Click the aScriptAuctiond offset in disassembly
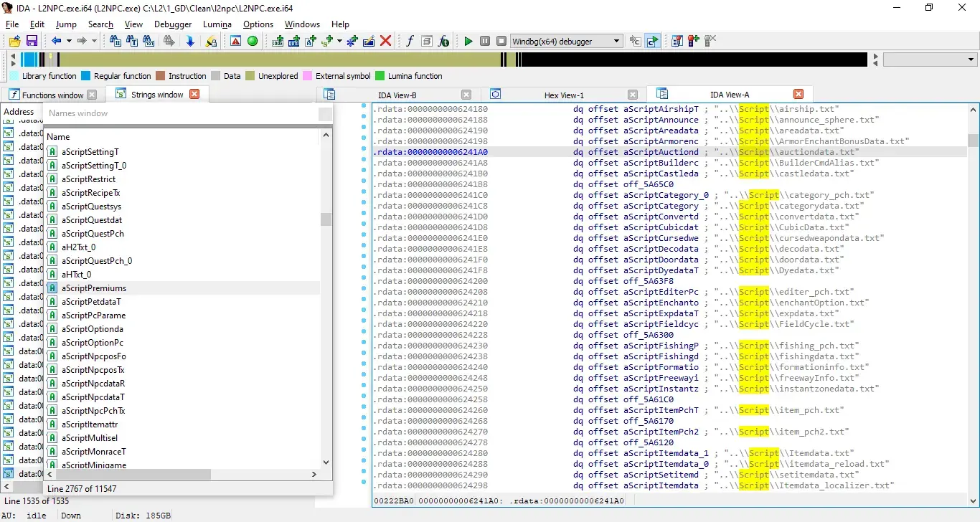 pos(661,152)
